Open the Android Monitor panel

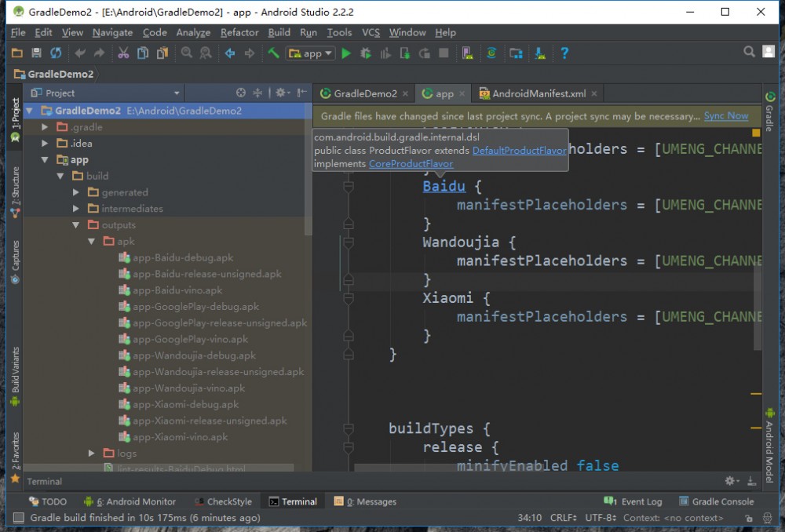tap(135, 501)
